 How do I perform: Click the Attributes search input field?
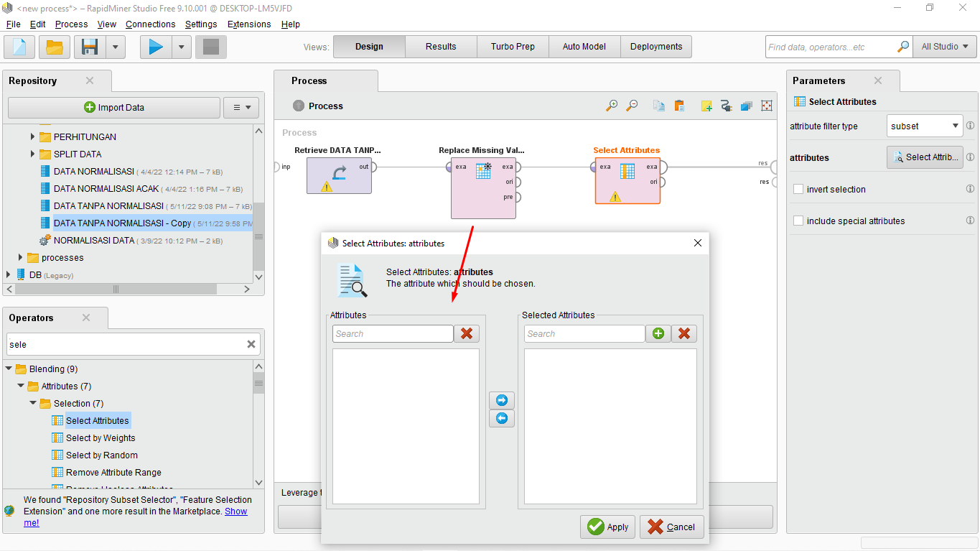coord(393,333)
